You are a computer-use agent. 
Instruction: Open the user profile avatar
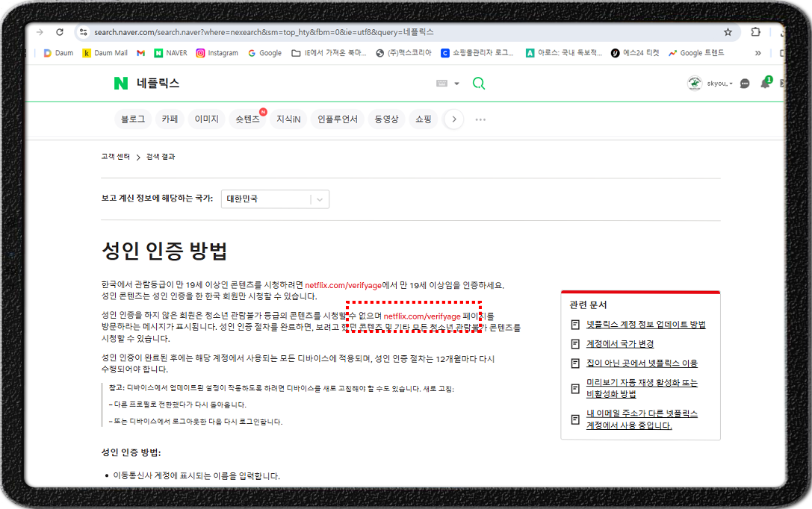695,84
